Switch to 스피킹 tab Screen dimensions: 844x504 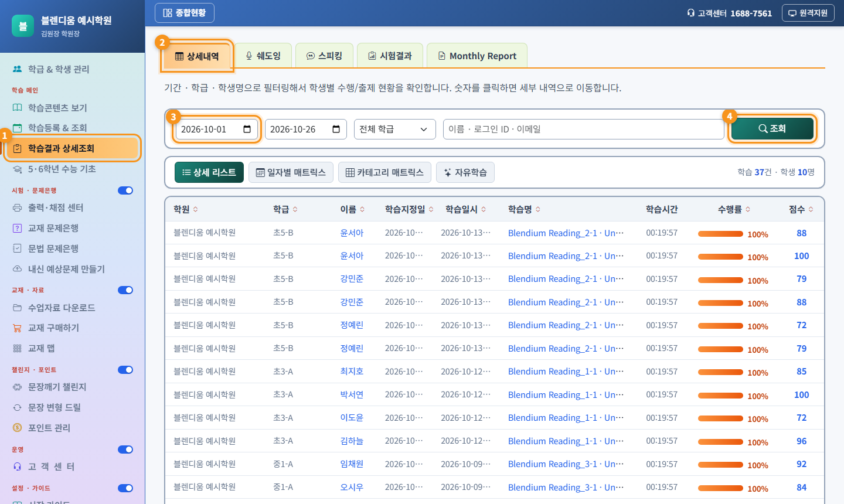point(324,56)
